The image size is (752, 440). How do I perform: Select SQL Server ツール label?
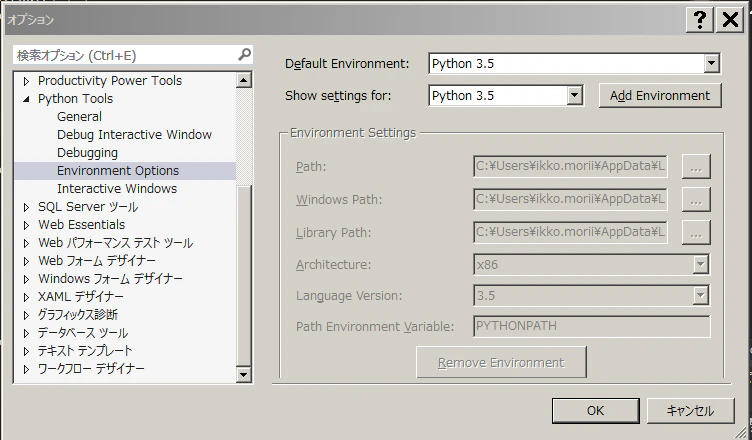(x=88, y=207)
